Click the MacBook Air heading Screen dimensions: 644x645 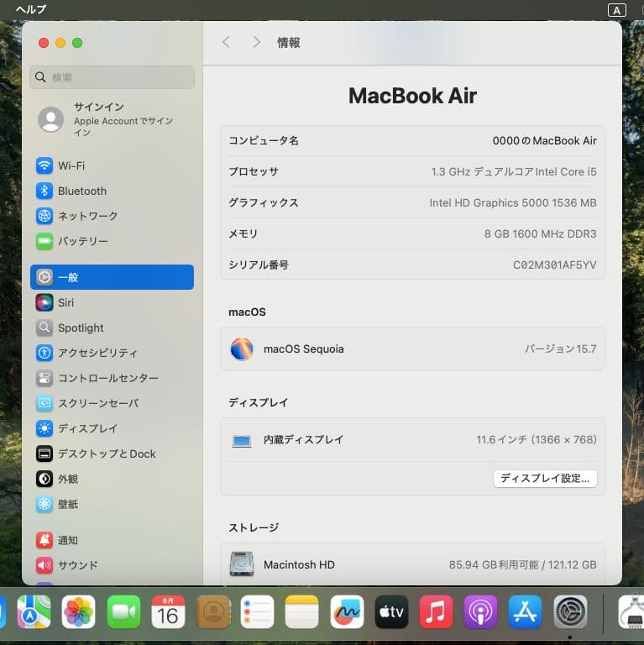click(x=412, y=96)
